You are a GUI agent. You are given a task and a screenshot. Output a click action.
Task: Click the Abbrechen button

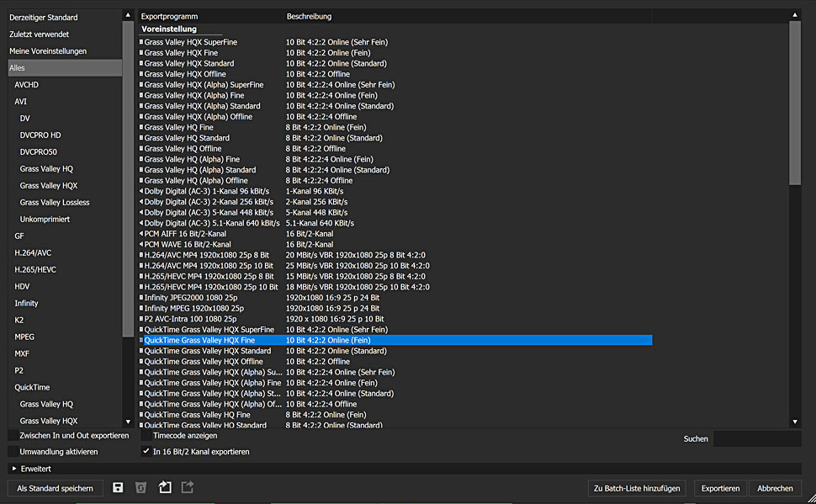pos(775,488)
